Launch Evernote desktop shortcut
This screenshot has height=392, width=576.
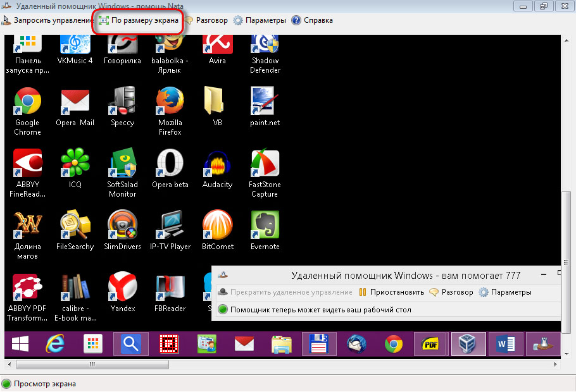[265, 231]
